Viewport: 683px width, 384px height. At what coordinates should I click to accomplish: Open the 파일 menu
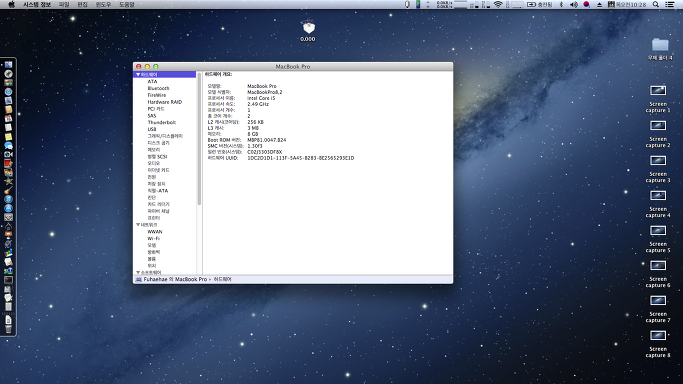64,4
